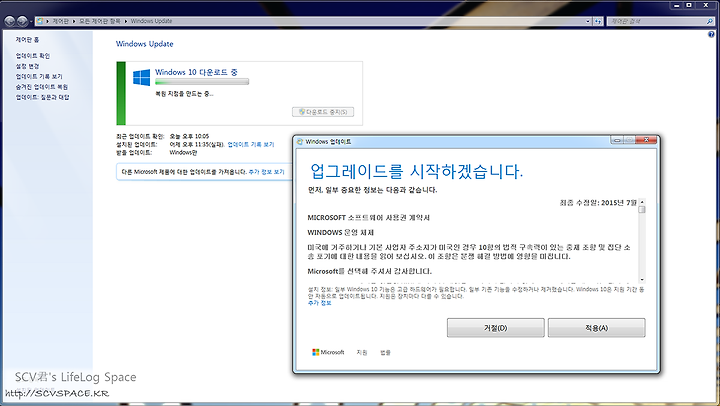Click the Forward navigation arrow button
Screen dimensions: 720x406
point(22,21)
